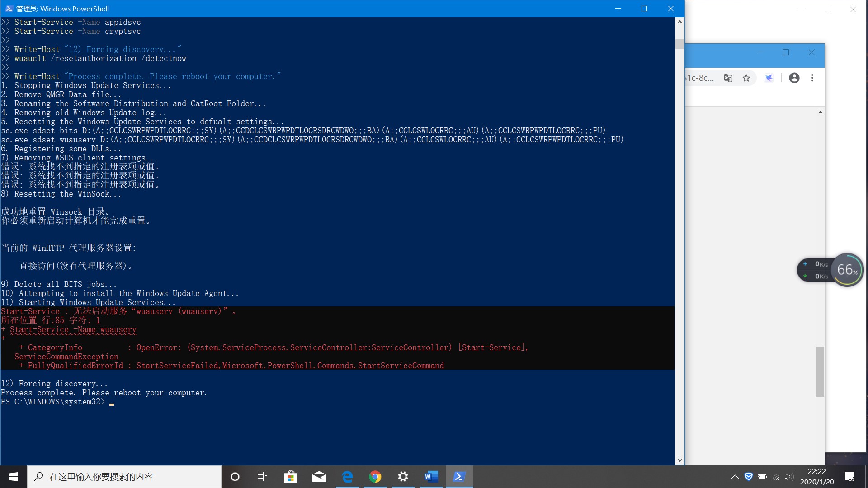
Task: Click the blue bird extension icon in Chrome
Action: [x=769, y=78]
